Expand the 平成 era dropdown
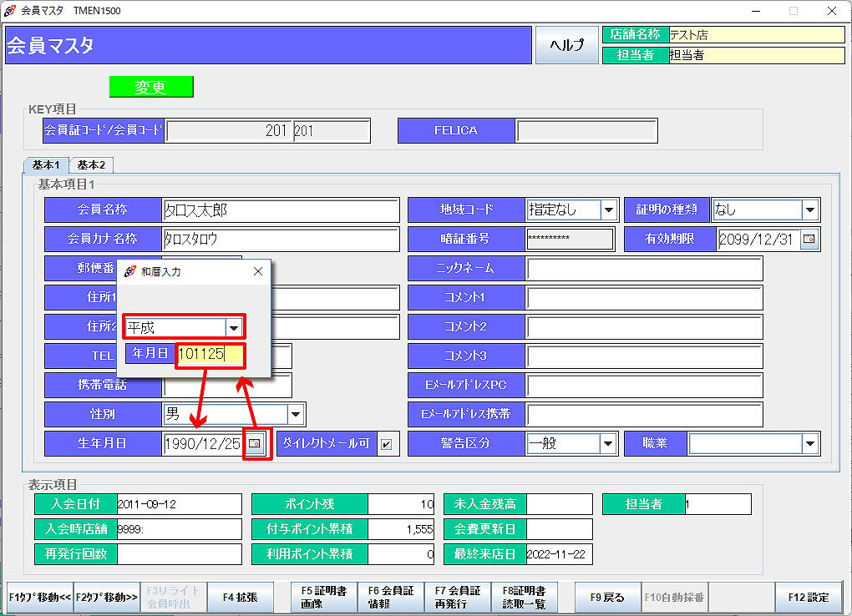This screenshot has width=852, height=616. (x=234, y=328)
